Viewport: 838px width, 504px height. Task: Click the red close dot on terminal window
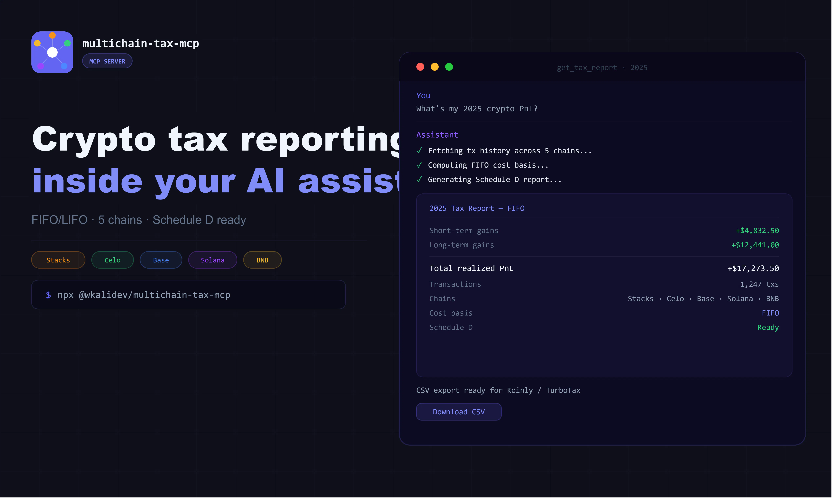point(420,67)
